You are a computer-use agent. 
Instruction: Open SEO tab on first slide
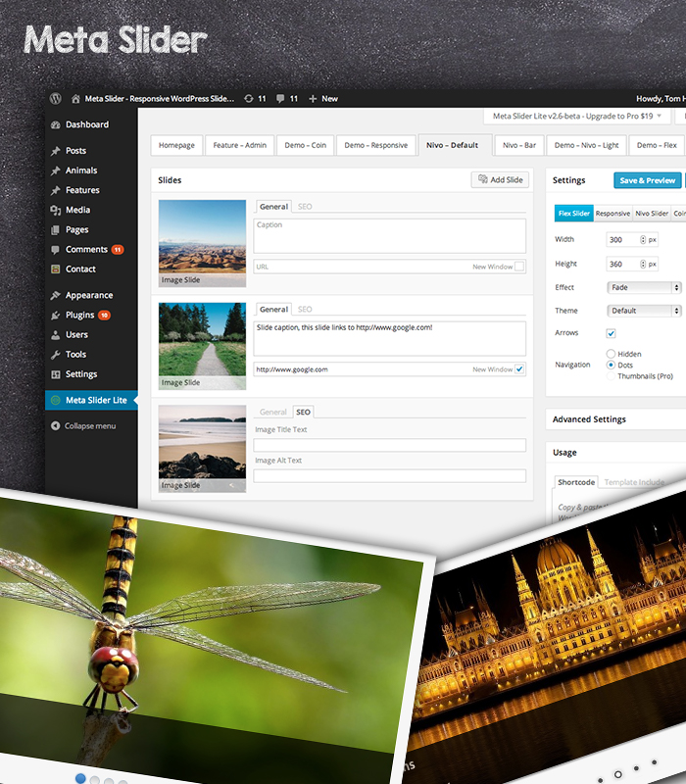(305, 207)
